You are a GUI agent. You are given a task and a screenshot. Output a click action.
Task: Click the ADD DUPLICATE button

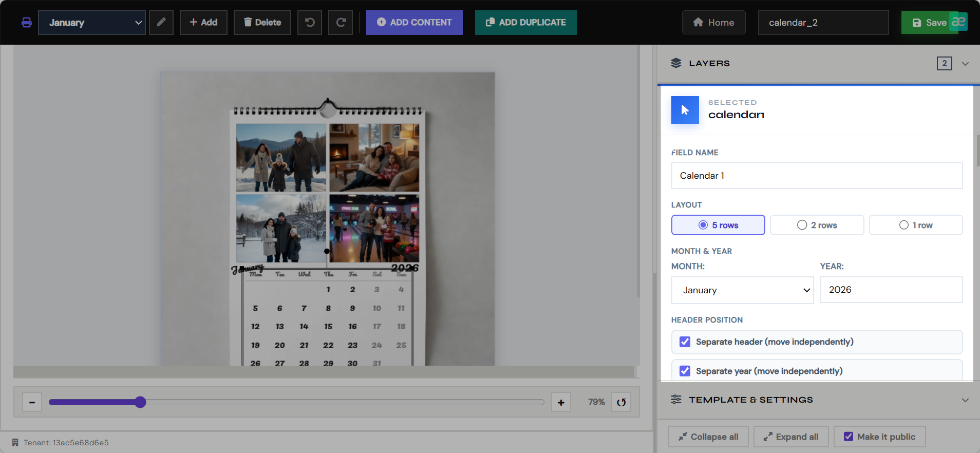point(526,23)
